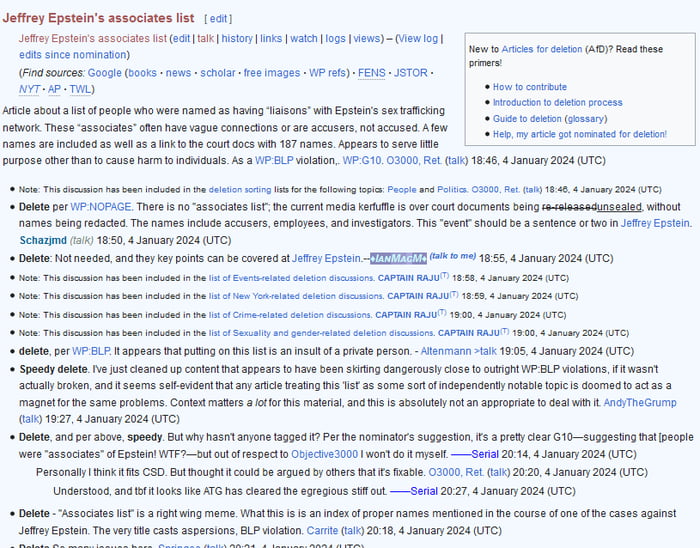Open 'Introduction to deletion process' link
This screenshot has height=548, width=700.
pyautogui.click(x=557, y=102)
